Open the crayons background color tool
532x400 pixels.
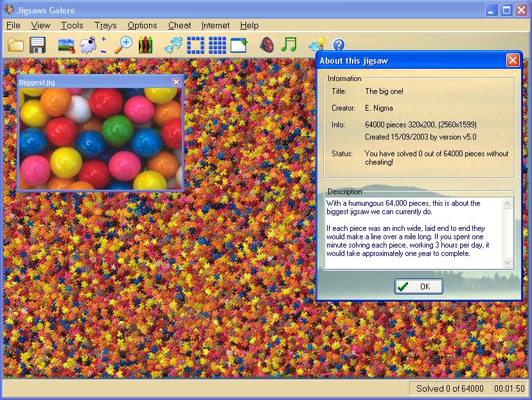click(x=146, y=45)
